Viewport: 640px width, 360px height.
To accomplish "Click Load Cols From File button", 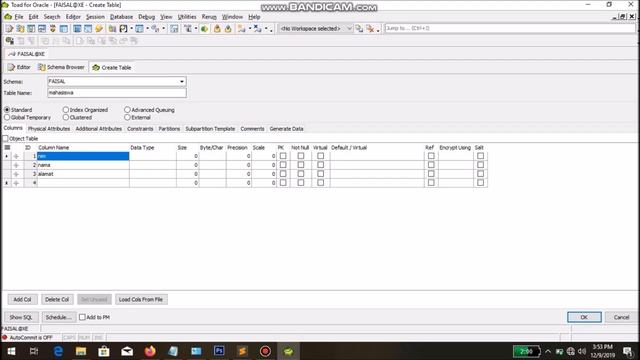I will tap(141, 299).
